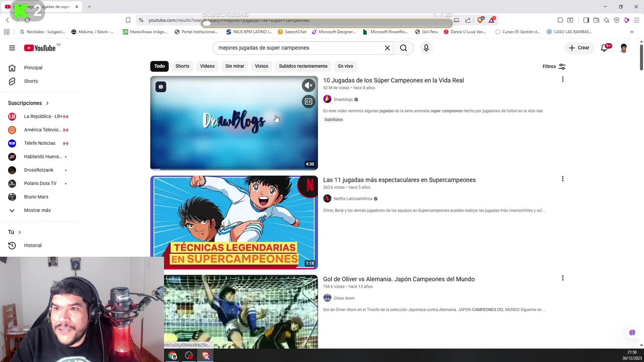This screenshot has height=362, width=644.
Task: Open the notifications bell
Action: 605,48
